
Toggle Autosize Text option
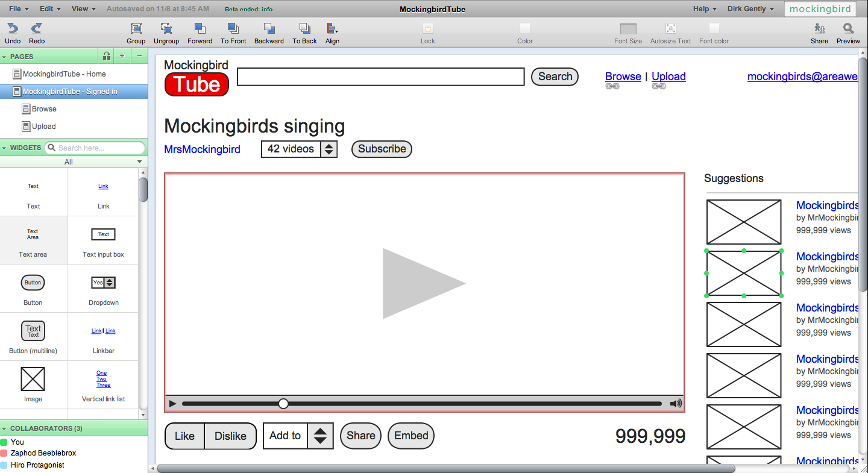(x=670, y=29)
